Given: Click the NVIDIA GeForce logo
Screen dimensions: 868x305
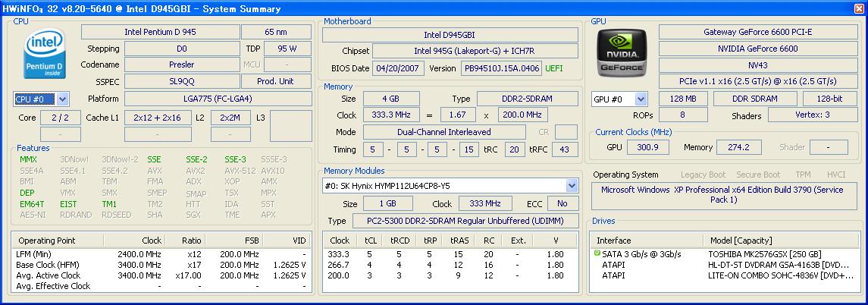Looking at the screenshot, I should coord(621,52).
